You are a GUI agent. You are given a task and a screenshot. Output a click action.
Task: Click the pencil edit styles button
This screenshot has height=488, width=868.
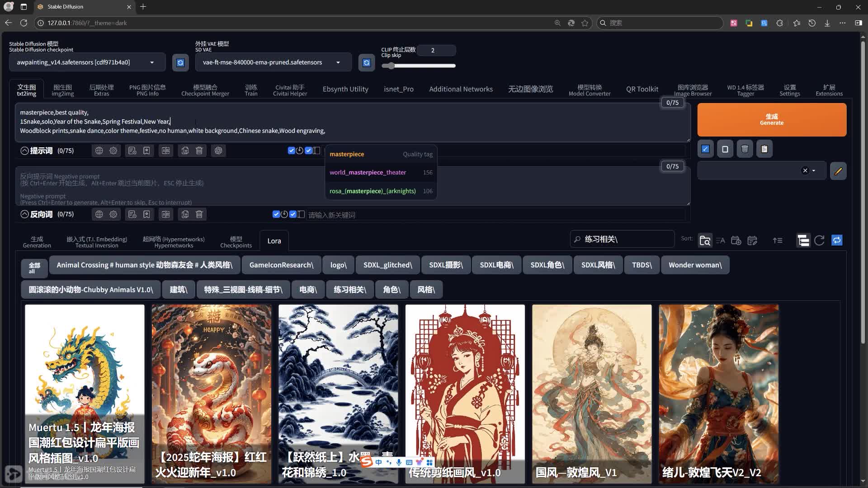(x=838, y=171)
